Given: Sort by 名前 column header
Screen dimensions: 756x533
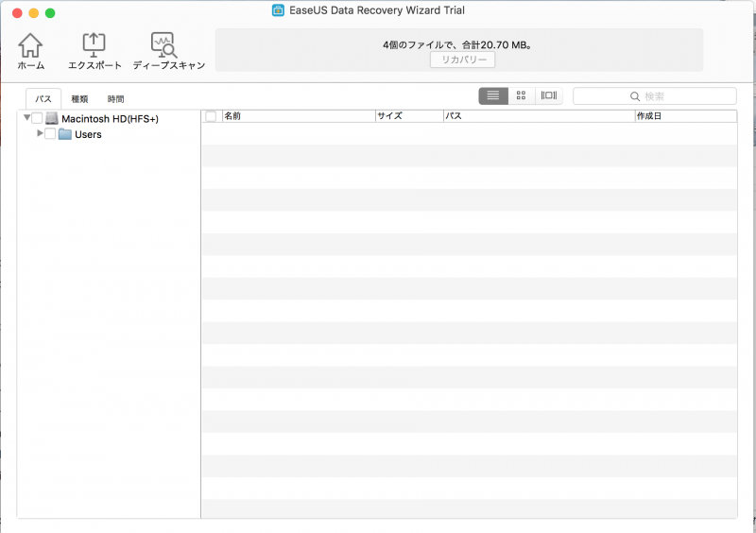Looking at the screenshot, I should pyautogui.click(x=299, y=116).
